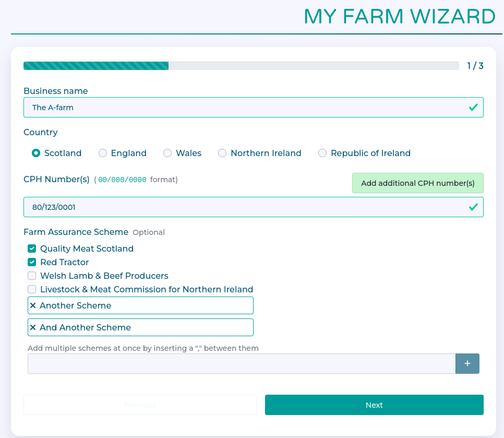Choose England radio option
Screen dimensions: 504x438
(x=103, y=153)
